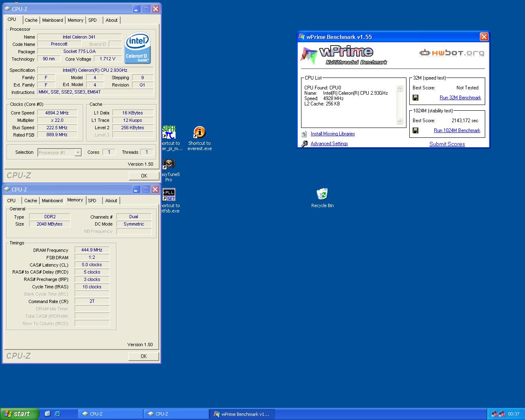The image size is (525, 420).
Task: Open the Windows Start menu
Action: [x=20, y=414]
